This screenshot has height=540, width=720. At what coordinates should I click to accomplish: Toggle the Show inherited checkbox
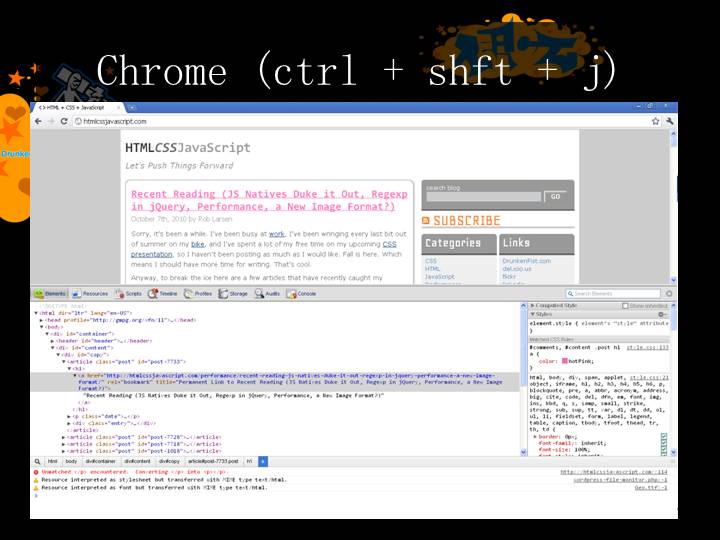(625, 305)
